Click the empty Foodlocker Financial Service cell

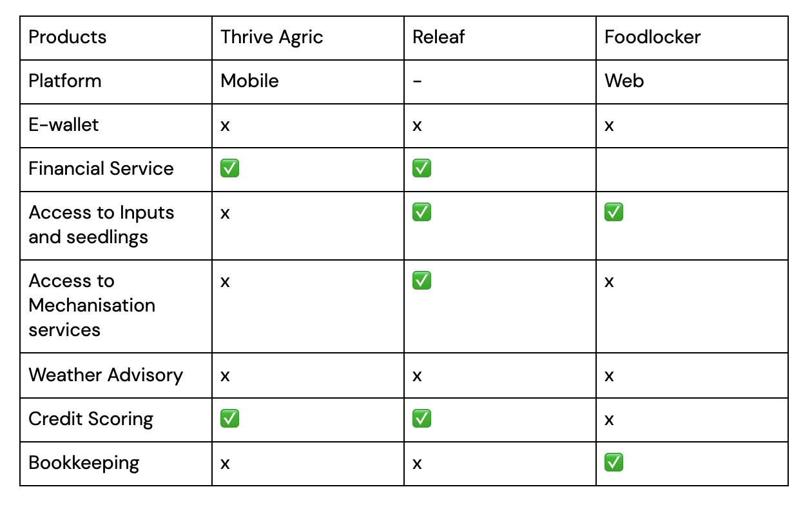pos(692,170)
